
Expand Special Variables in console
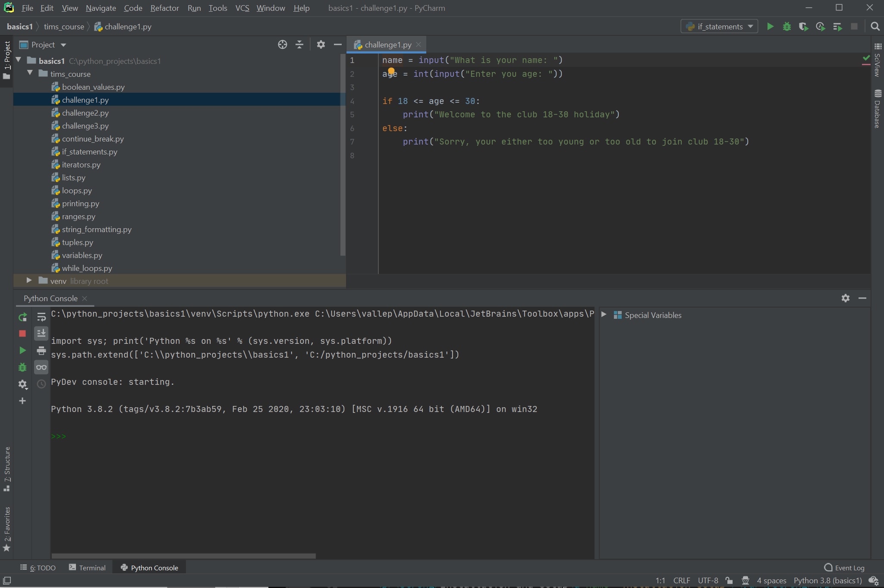coord(604,314)
